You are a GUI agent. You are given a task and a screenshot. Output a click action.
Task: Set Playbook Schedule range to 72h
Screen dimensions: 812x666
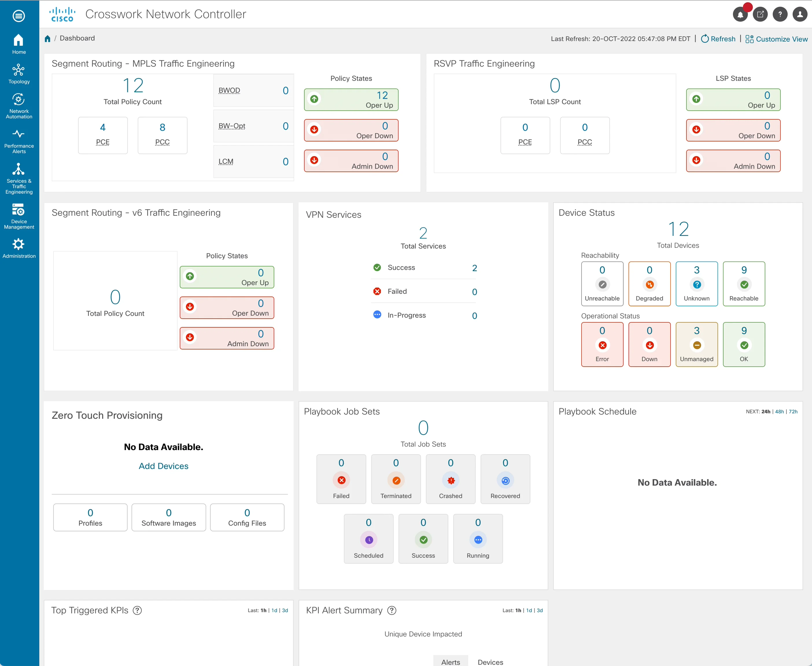[793, 412]
